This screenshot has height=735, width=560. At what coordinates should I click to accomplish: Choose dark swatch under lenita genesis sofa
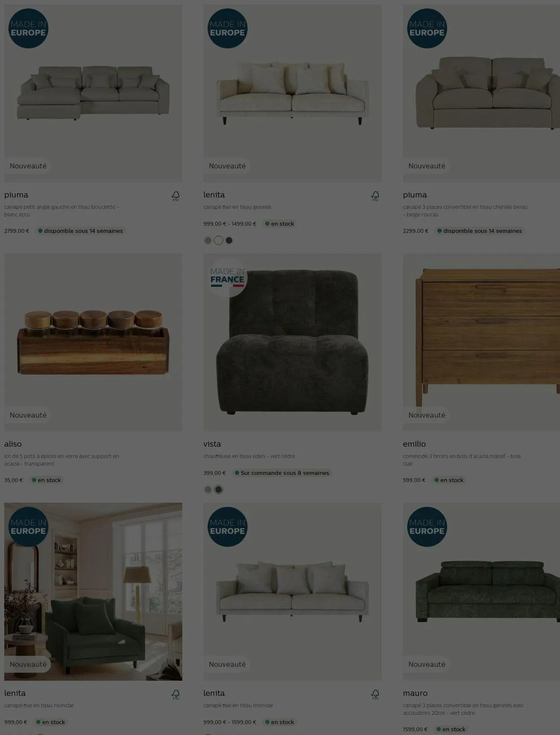point(229,241)
